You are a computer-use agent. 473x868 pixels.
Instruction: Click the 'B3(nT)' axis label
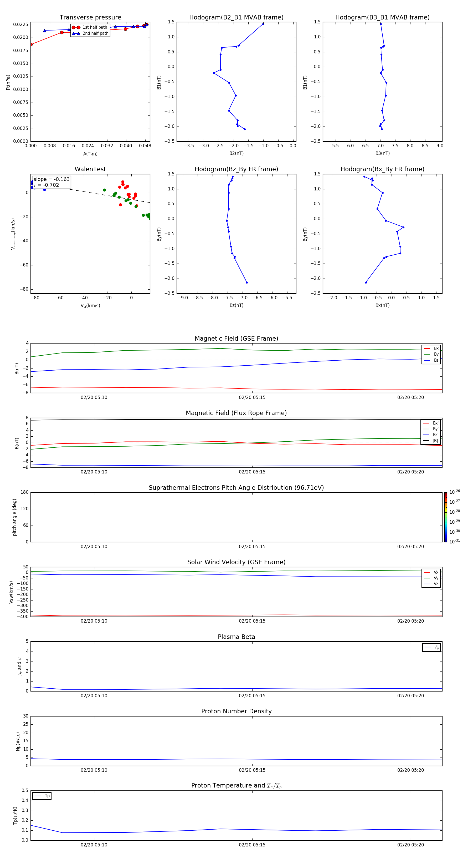(x=382, y=153)
